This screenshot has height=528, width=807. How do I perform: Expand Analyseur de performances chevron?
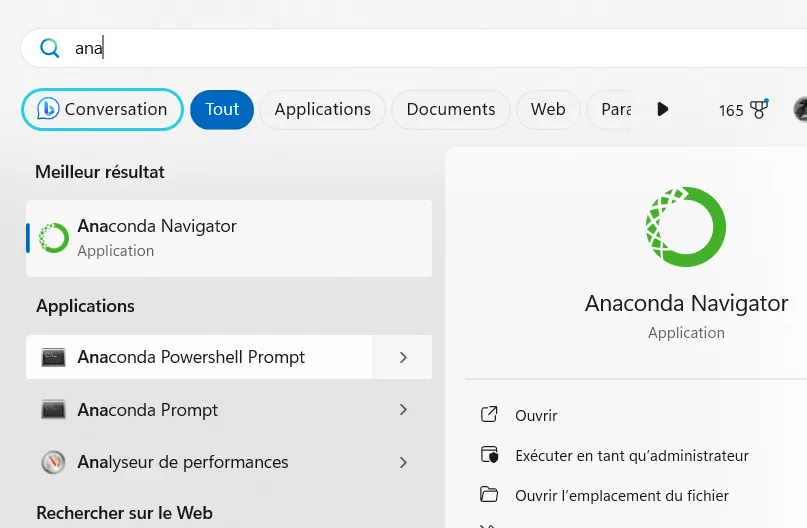coord(403,462)
